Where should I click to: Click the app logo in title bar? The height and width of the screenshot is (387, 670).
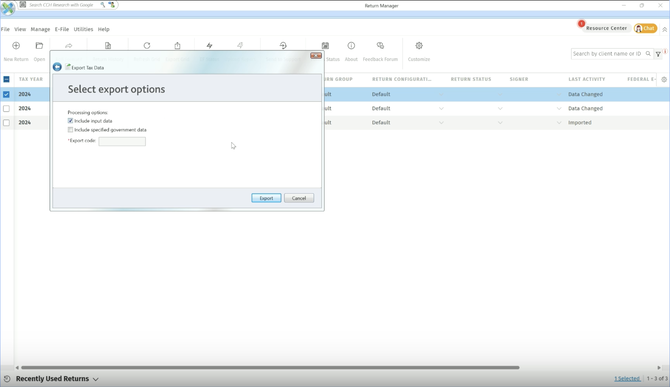8,7
